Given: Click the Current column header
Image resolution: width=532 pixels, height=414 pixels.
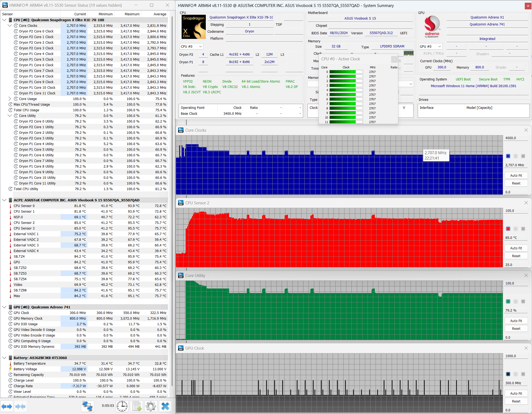Looking at the screenshot, I should [74, 14].
